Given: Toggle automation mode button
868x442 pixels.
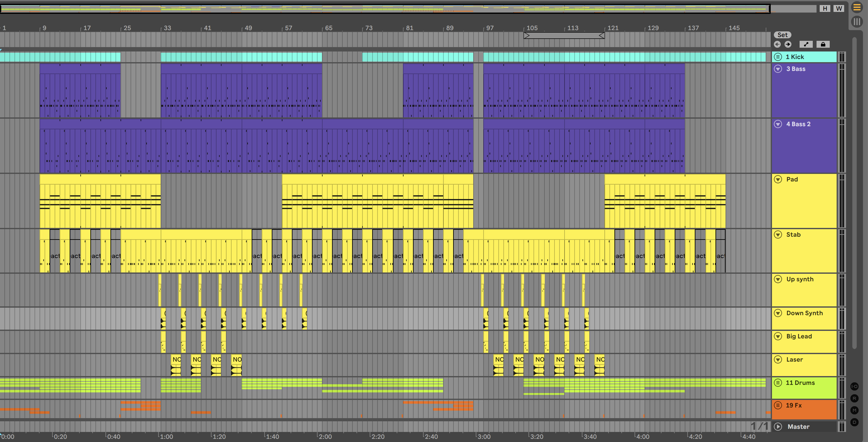Looking at the screenshot, I should pyautogui.click(x=806, y=44).
